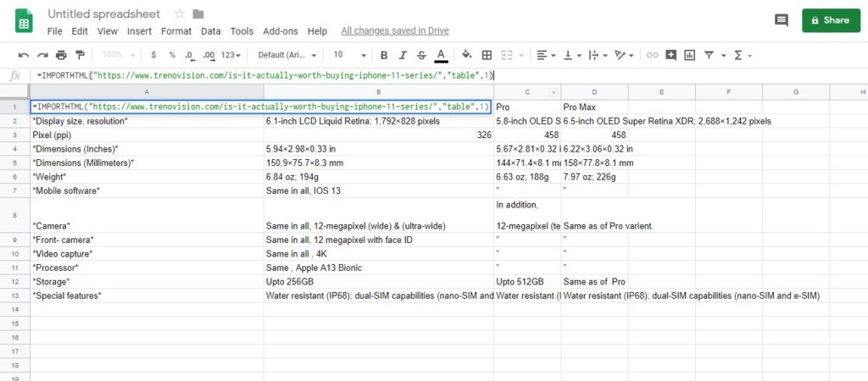Screen dimensions: 868x381
Task: Select the cell "Pro Max"
Action: point(594,107)
